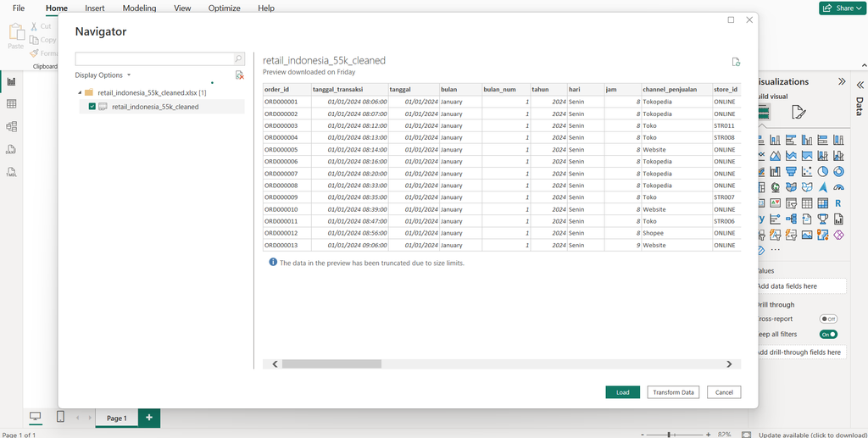Image resolution: width=868 pixels, height=438 pixels.
Task: Click the search magnifier icon in Navigator
Action: (x=238, y=58)
